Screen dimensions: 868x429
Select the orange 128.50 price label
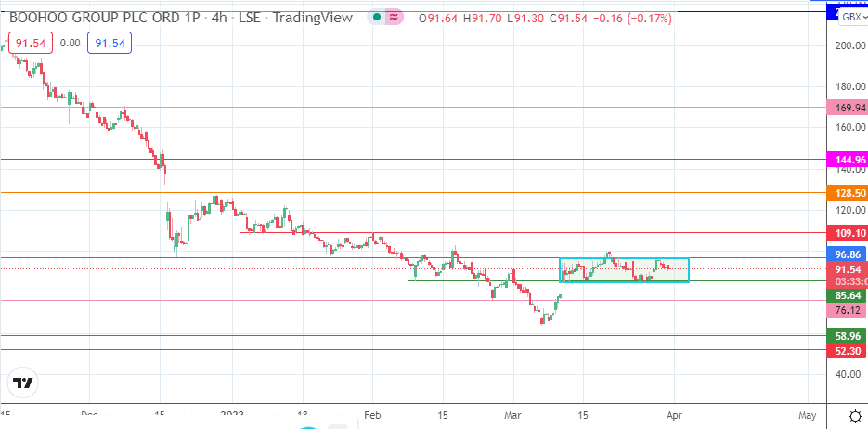(847, 193)
